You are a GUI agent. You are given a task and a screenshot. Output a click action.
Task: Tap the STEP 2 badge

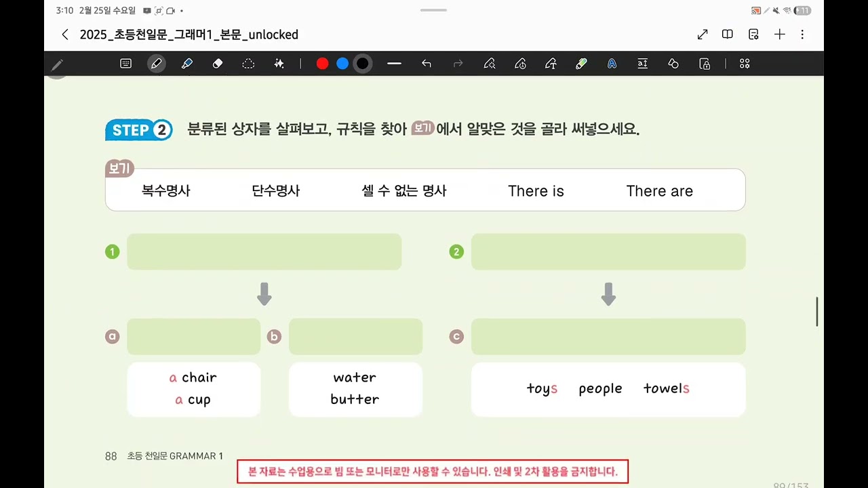tap(139, 130)
